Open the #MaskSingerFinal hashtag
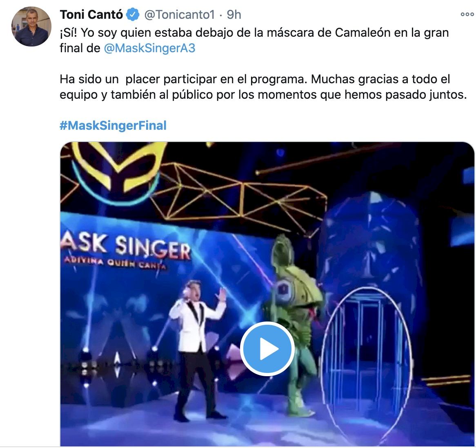Viewport: 476px width, 448px height. [113, 125]
